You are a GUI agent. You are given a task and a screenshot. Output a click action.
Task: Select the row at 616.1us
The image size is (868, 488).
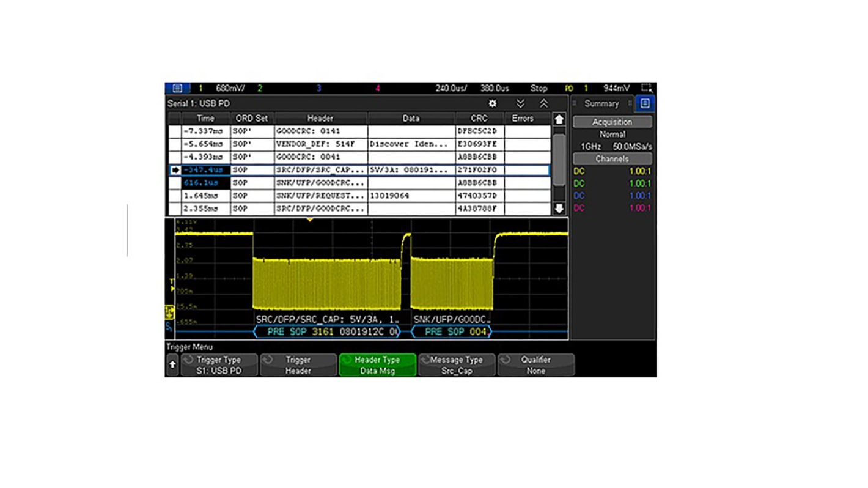tap(360, 183)
